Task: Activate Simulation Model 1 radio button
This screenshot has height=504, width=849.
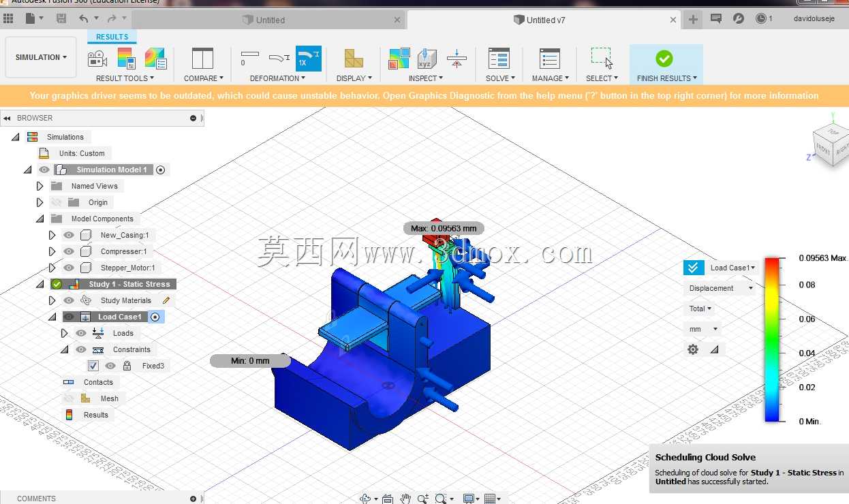Action: click(x=161, y=170)
